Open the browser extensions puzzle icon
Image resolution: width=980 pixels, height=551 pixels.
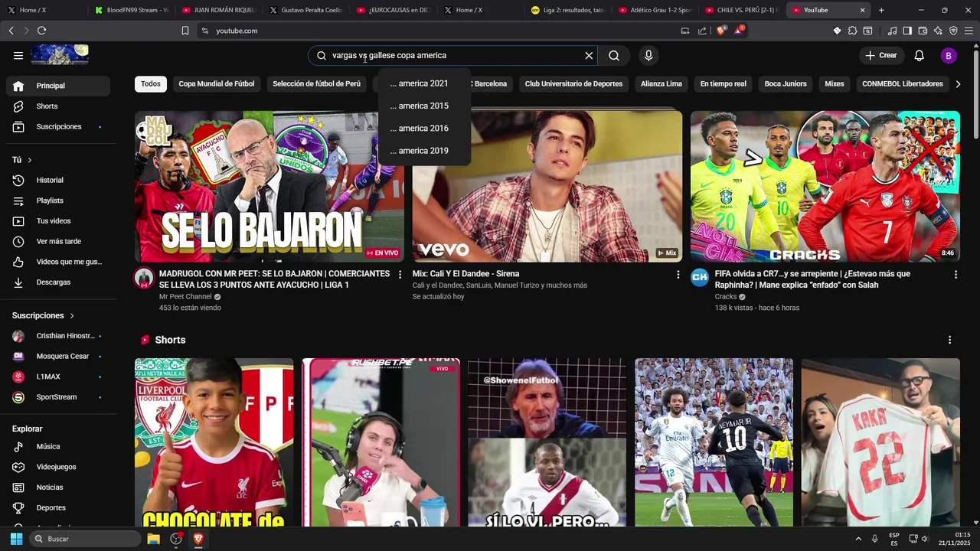coord(852,31)
